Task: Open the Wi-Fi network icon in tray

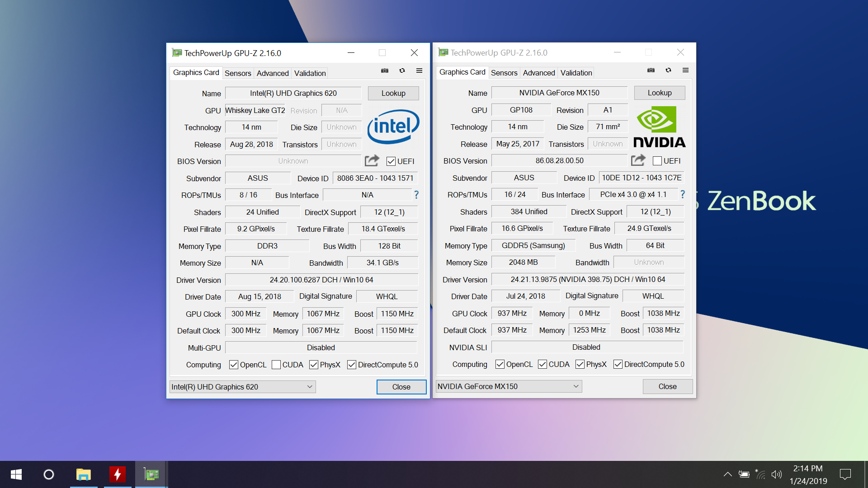Action: (760, 474)
